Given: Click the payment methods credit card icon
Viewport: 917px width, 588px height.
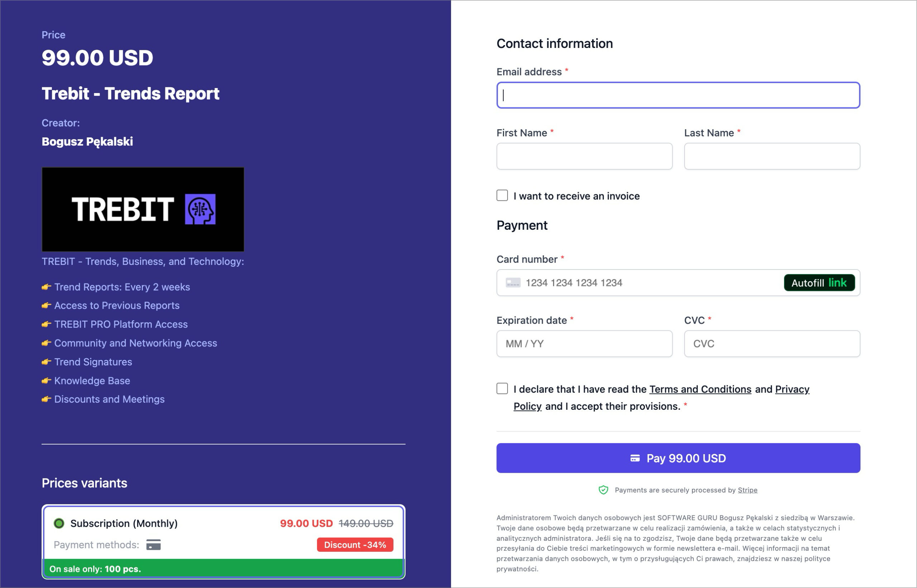Looking at the screenshot, I should pos(154,545).
